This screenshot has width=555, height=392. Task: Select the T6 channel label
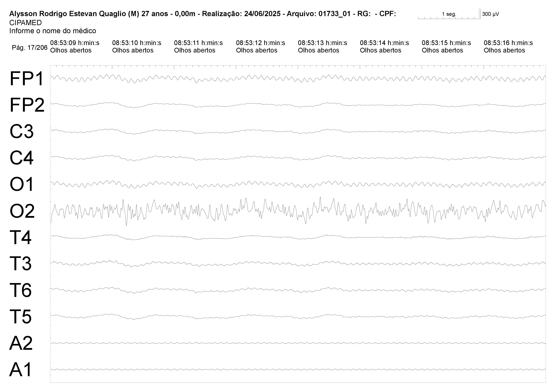(x=21, y=290)
